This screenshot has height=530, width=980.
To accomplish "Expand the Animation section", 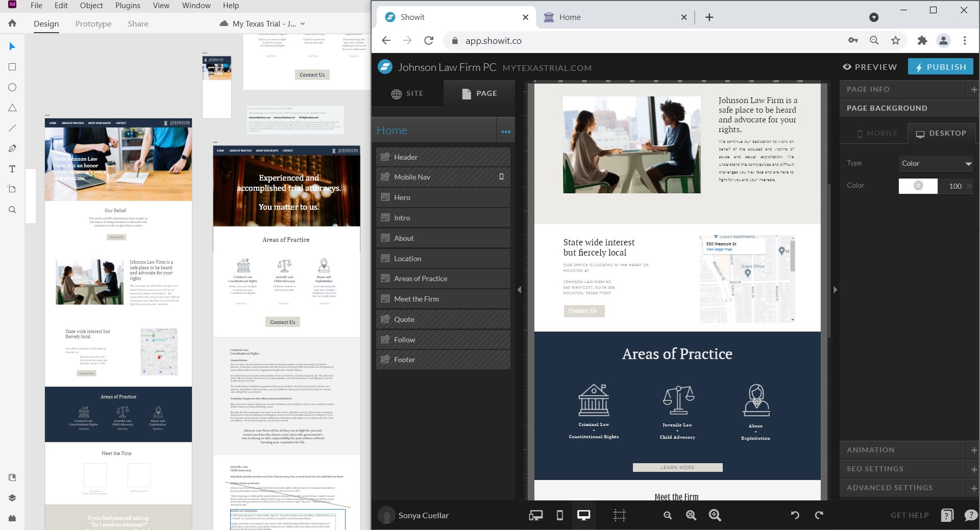I will pyautogui.click(x=974, y=450).
